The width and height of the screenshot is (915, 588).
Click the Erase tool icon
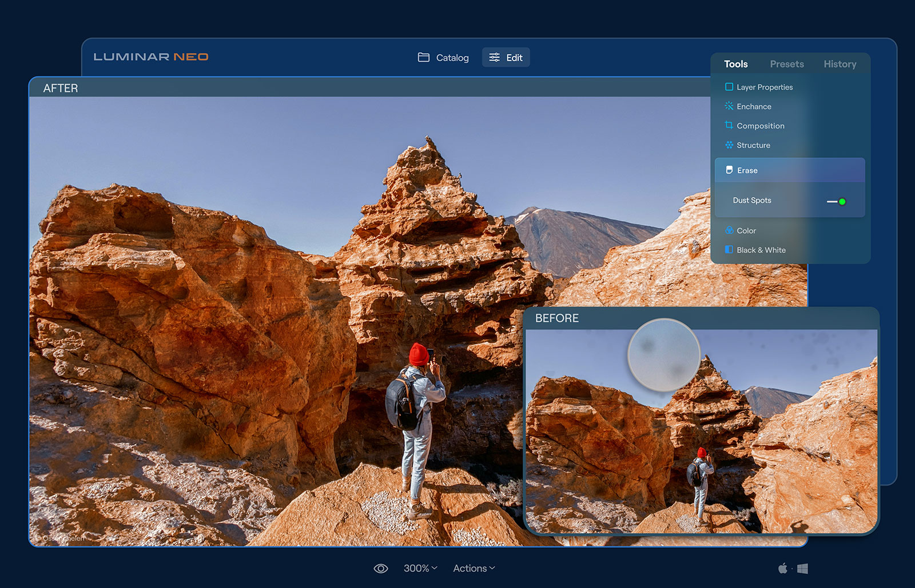729,170
